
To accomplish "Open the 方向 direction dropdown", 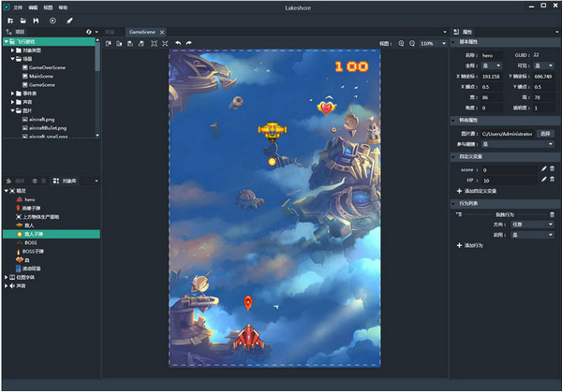I will [532, 225].
